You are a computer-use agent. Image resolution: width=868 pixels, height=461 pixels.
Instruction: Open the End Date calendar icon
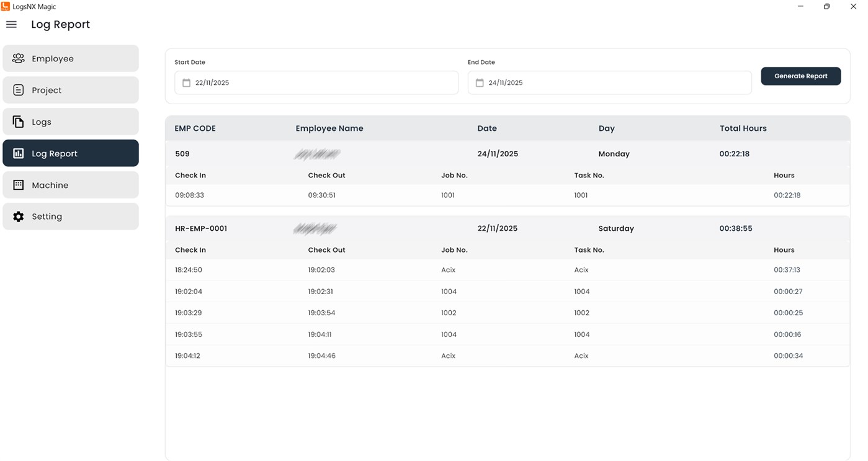pyautogui.click(x=480, y=83)
